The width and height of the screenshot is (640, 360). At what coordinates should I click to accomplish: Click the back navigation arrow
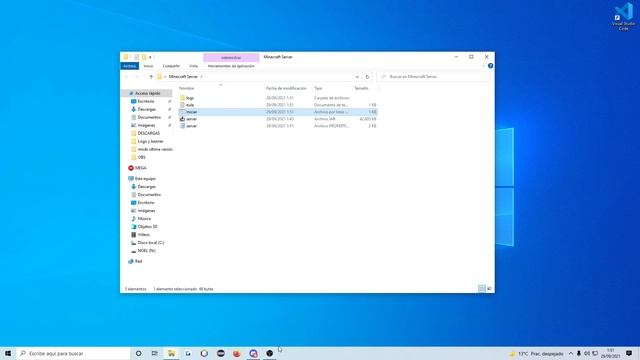(x=126, y=77)
